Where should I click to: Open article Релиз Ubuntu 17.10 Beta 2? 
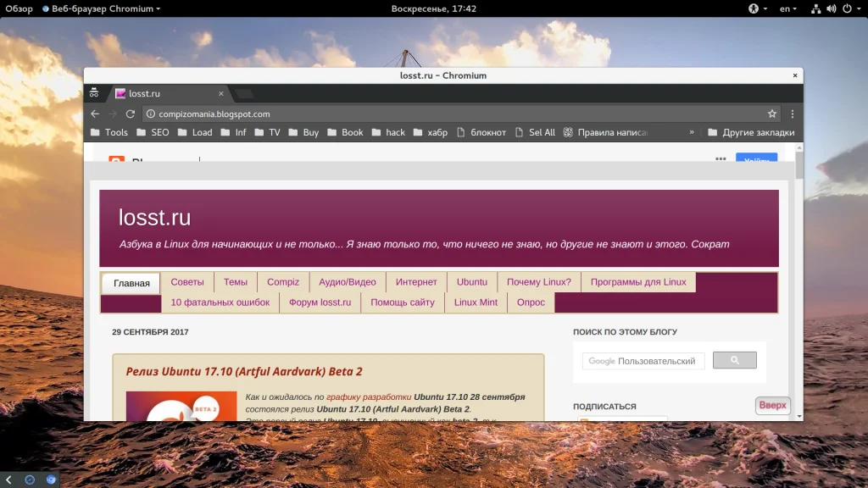(244, 371)
